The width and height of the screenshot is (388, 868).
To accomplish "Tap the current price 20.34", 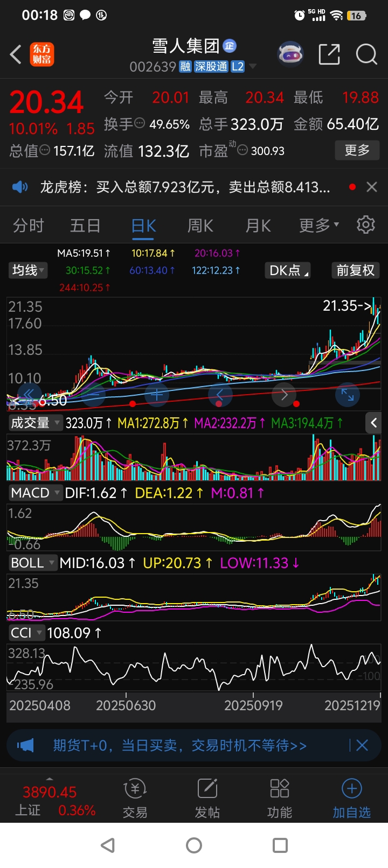I will [x=47, y=102].
